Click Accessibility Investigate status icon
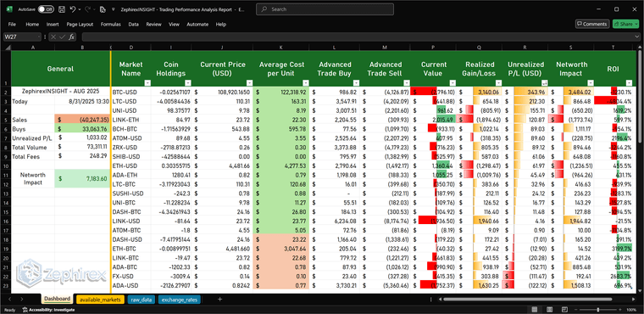 (x=25, y=310)
